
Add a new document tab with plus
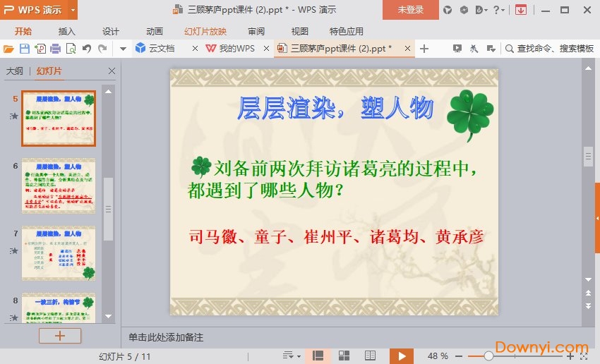coord(424,49)
